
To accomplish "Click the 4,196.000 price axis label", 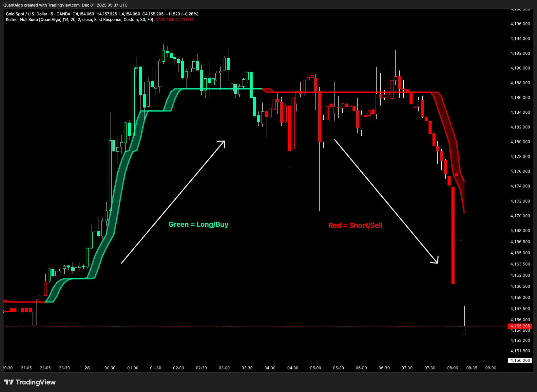I will 520,24.
